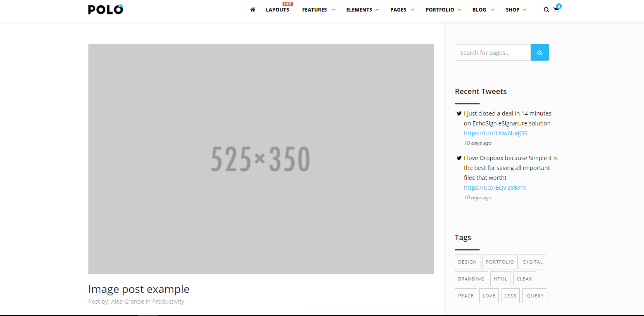Open the Shop dropdown menu
Screen dimensions: 644x316
516,9
